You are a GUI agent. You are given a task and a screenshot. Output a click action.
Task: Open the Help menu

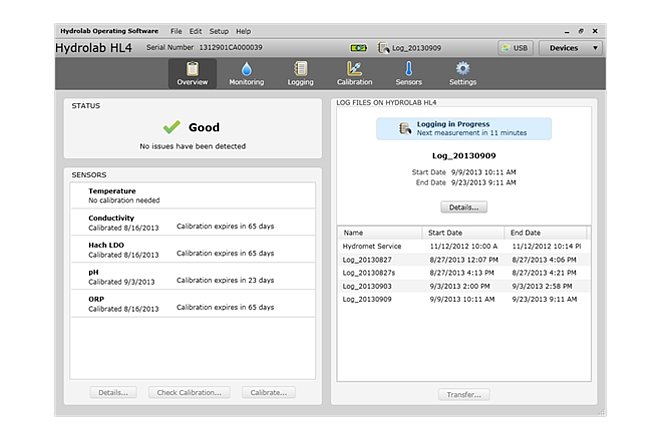243,32
